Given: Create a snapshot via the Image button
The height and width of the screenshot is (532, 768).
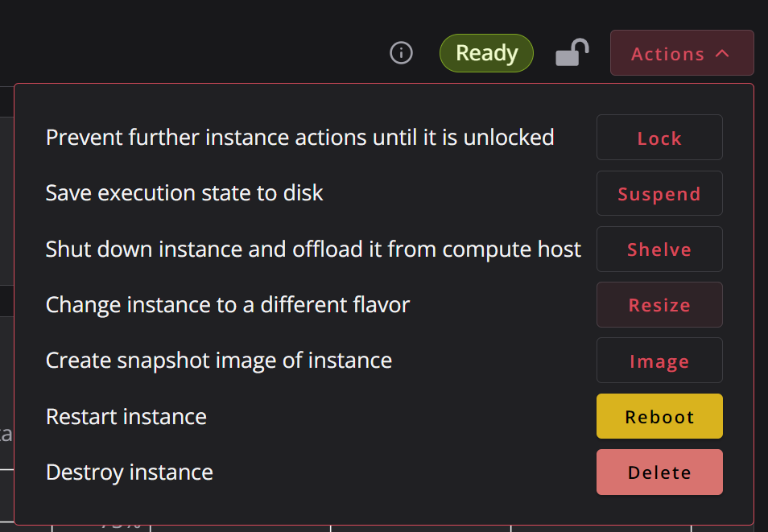Looking at the screenshot, I should pyautogui.click(x=659, y=361).
